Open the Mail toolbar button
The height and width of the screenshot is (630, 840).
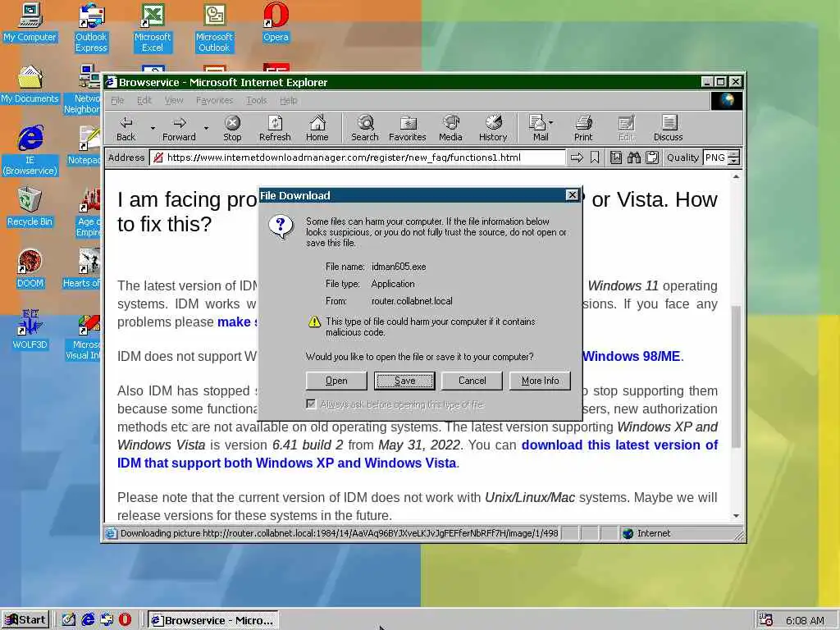click(x=538, y=129)
